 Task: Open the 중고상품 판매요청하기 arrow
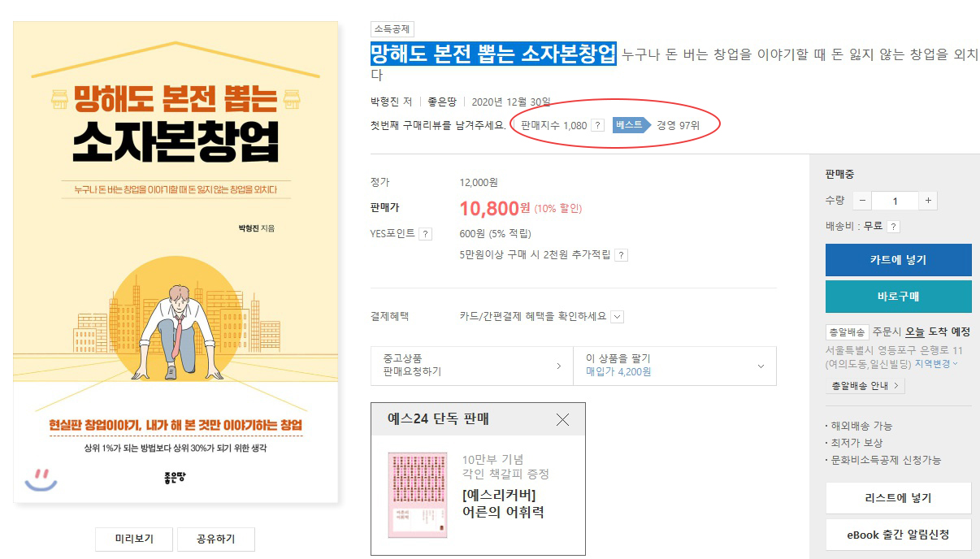[x=558, y=366]
